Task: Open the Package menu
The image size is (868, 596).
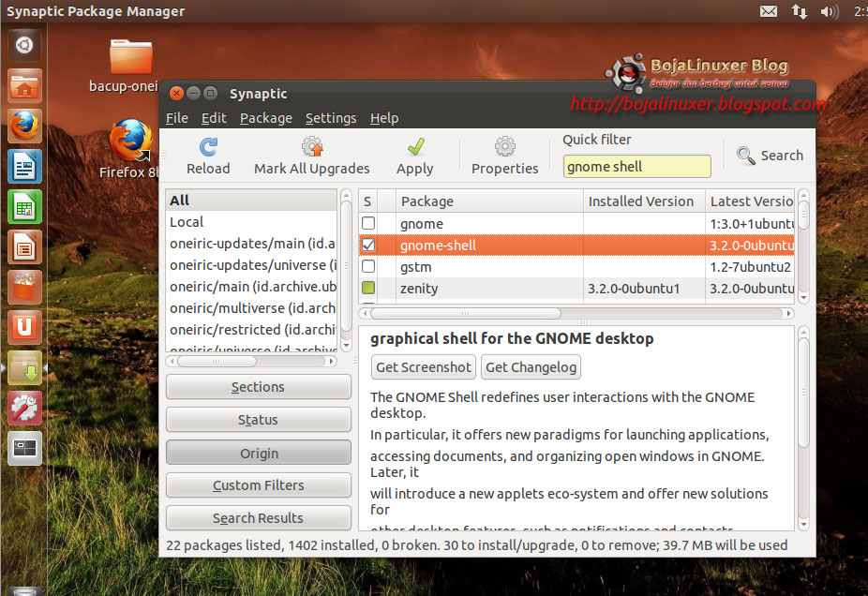Action: [x=265, y=118]
